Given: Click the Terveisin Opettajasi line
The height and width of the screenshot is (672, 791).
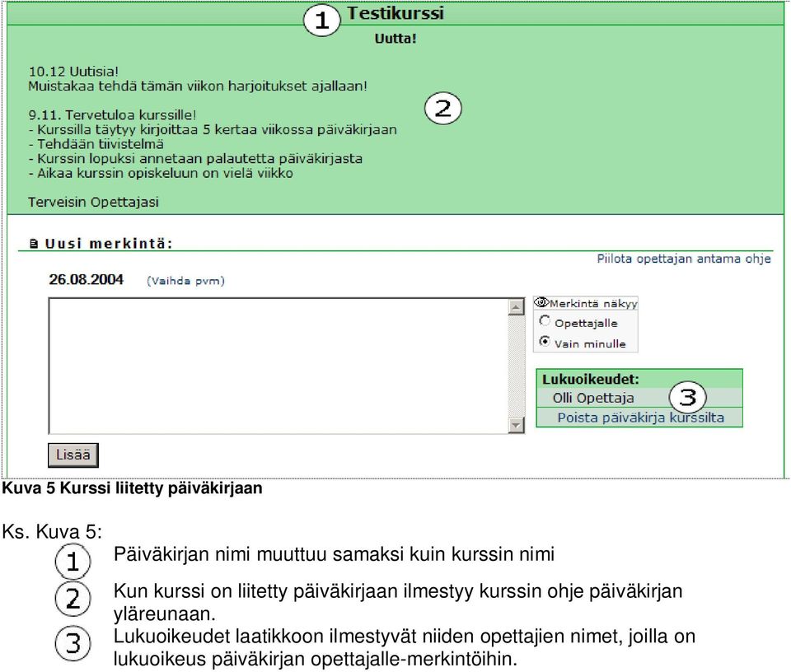Looking at the screenshot, I should click(x=93, y=202).
